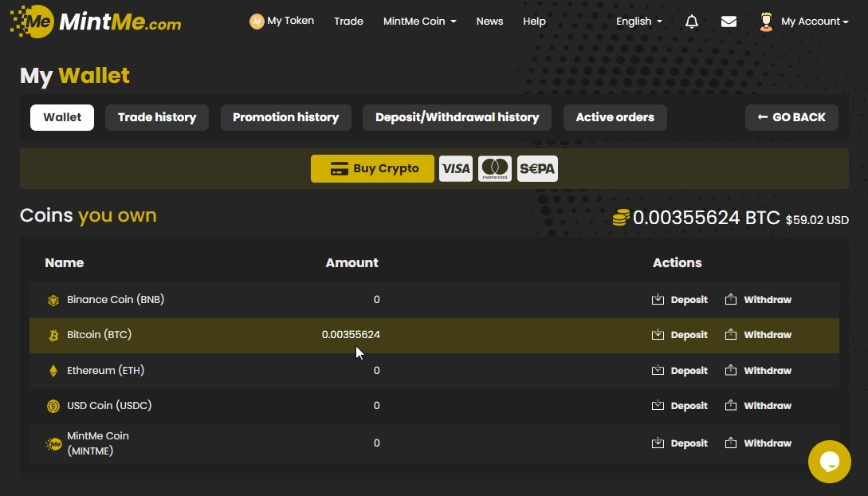Switch to the Trade history tab
868x496 pixels.
pos(157,117)
